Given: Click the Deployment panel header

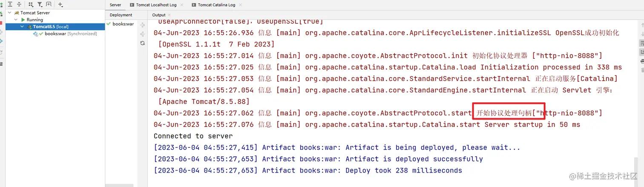Looking at the screenshot, I should [x=121, y=15].
